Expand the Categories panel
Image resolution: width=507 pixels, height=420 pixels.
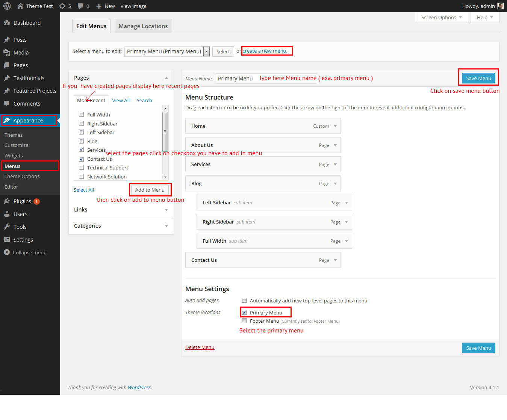121,226
